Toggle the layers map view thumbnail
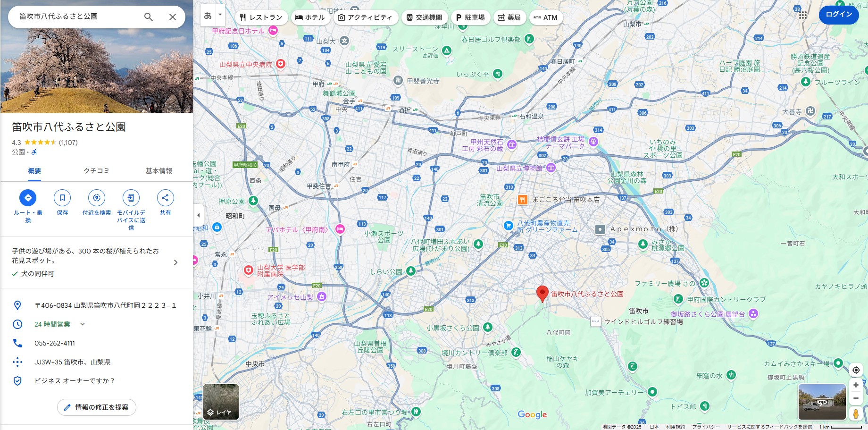Image resolution: width=868 pixels, height=430 pixels. [221, 402]
